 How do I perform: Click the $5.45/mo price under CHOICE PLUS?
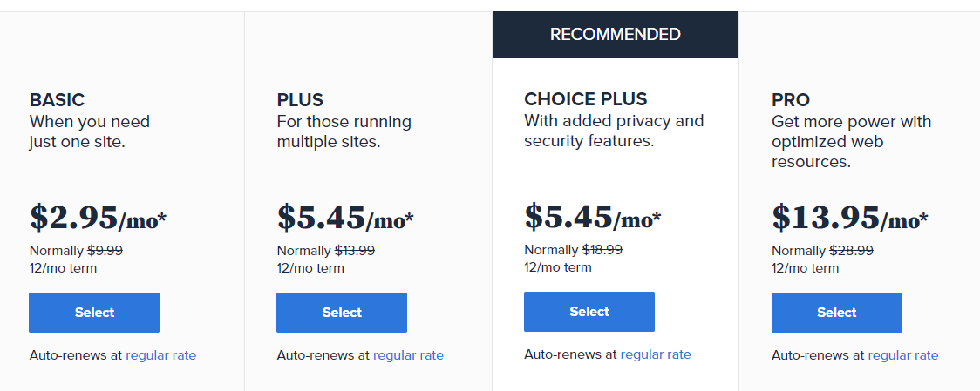tap(593, 216)
